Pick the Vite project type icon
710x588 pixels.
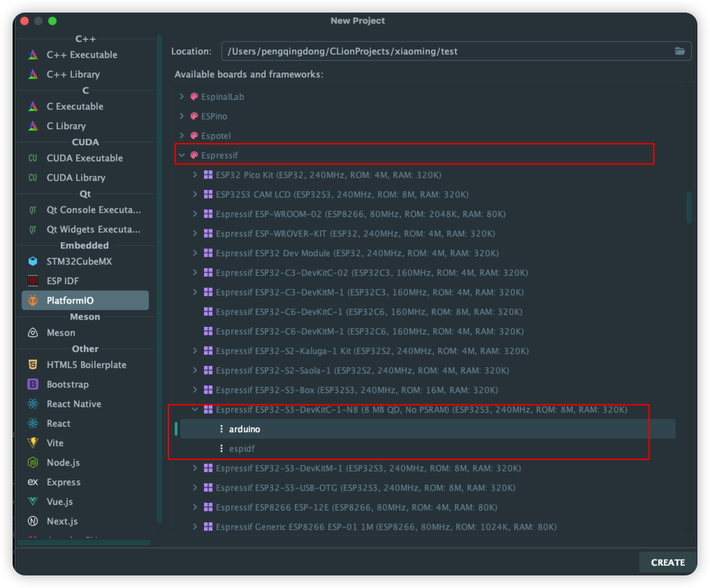[x=33, y=443]
